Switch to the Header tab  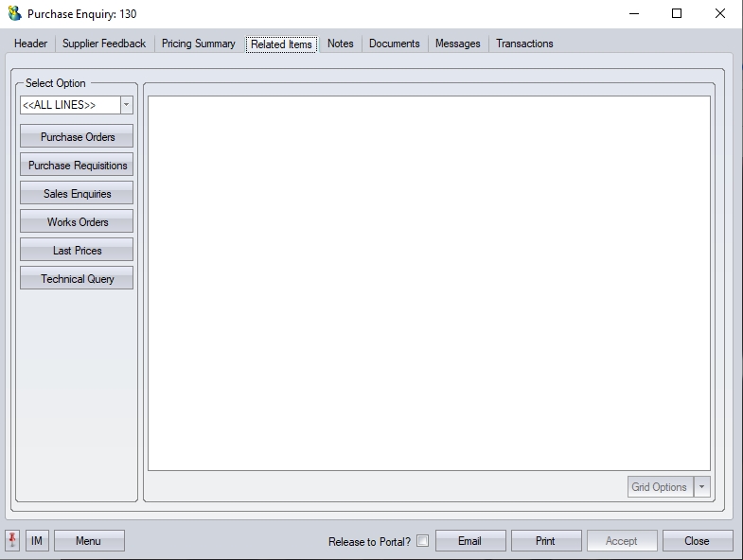(x=31, y=44)
